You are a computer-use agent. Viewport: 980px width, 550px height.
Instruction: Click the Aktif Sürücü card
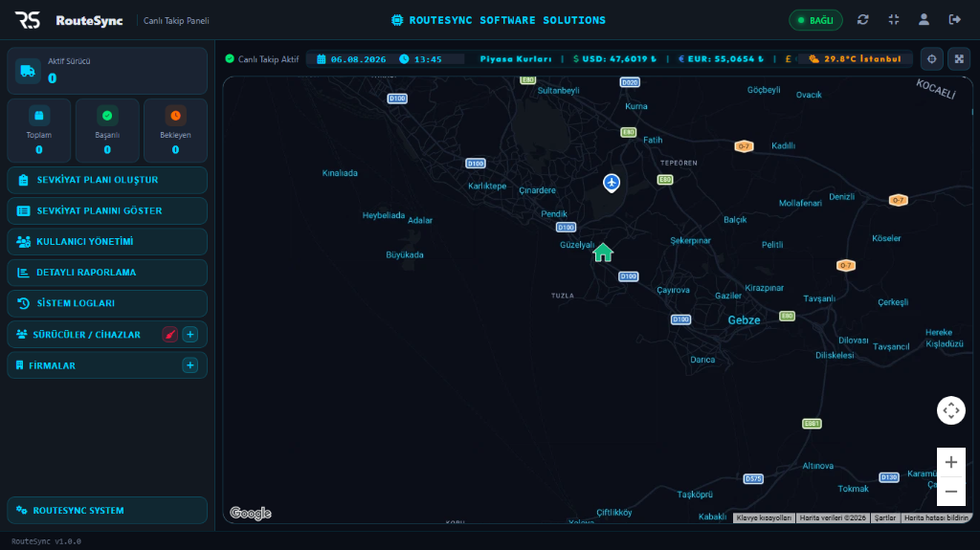point(107,71)
